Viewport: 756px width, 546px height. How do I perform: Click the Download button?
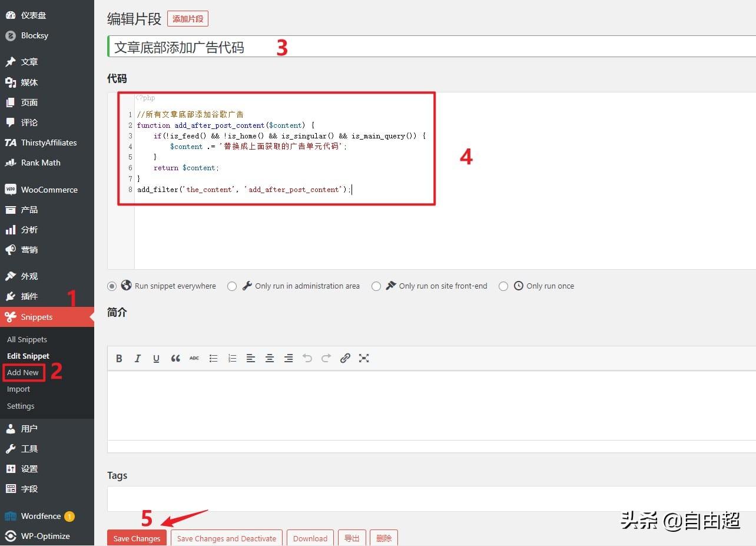[310, 538]
